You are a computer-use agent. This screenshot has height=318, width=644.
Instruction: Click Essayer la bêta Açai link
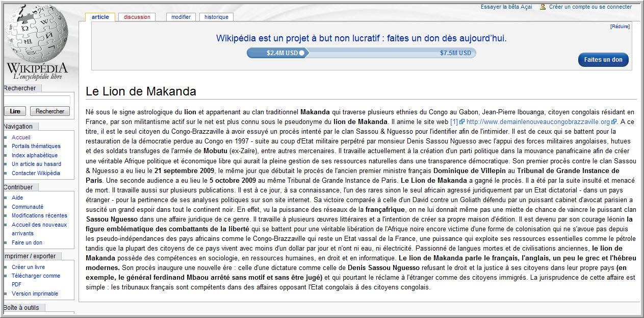[506, 7]
